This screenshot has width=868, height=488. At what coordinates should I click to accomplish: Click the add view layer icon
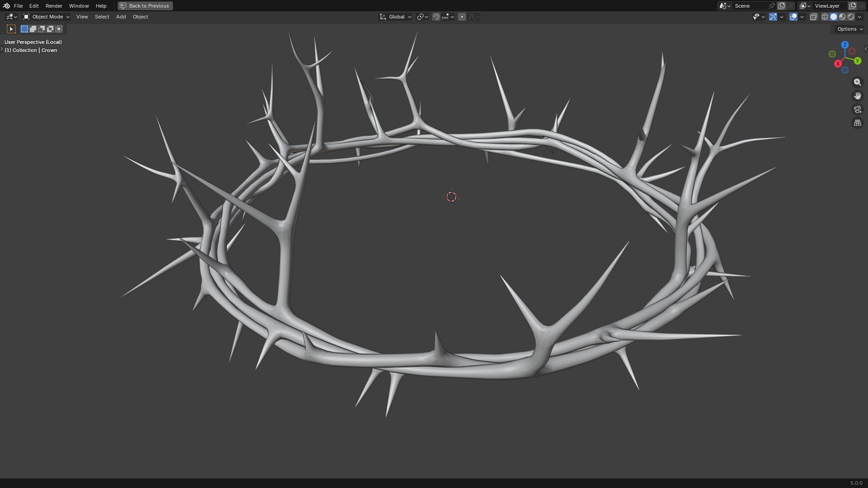(853, 6)
